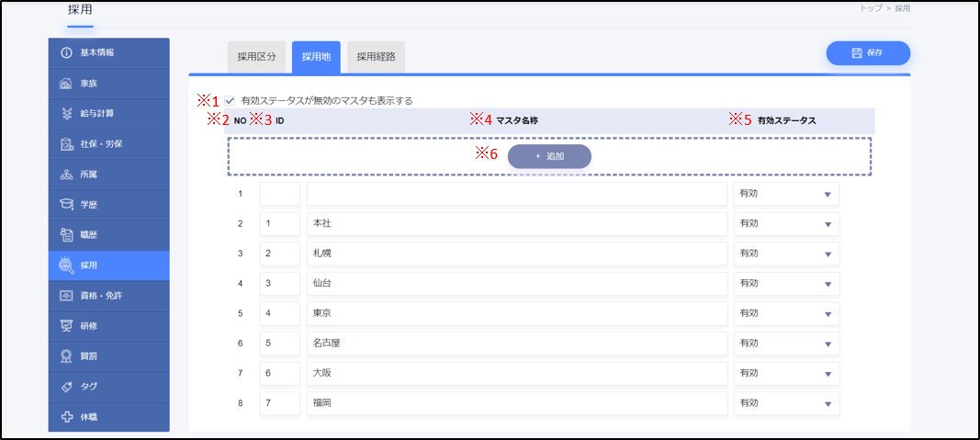Select the 所属 organization chart icon
The height and width of the screenshot is (440, 980).
pyautogui.click(x=66, y=175)
